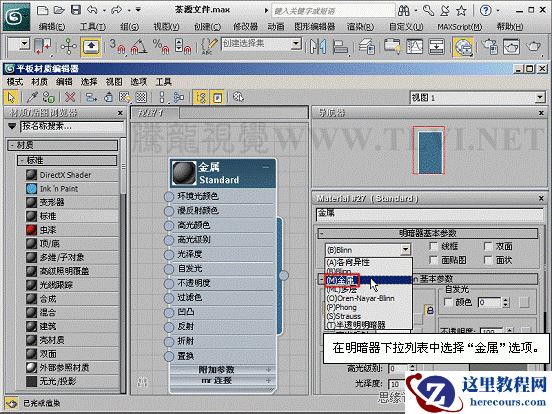
Task: Click the navigator blue node thumbnail
Action: [429, 152]
